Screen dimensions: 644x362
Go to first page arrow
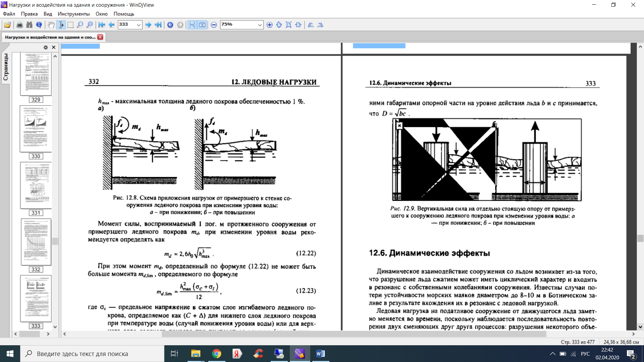(x=102, y=25)
